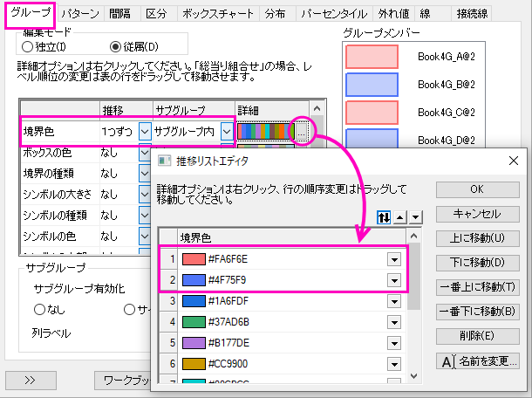Click the #1A6FDF color swatch
Screen dimensions: 532x398
pos(194,301)
